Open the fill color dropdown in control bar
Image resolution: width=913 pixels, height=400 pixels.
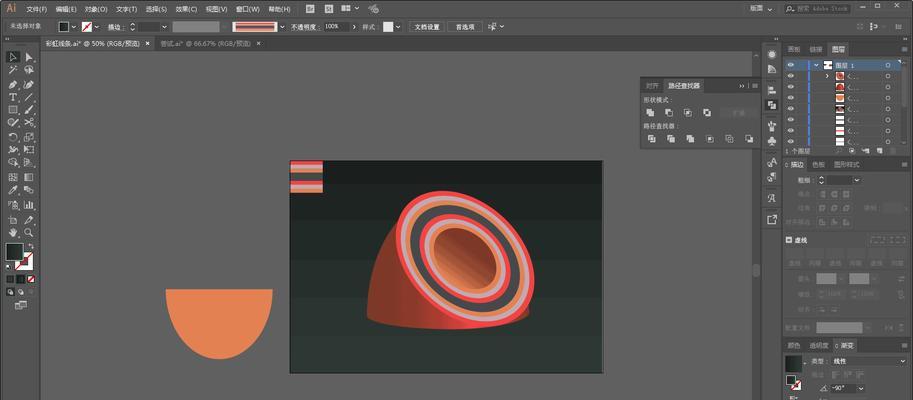pyautogui.click(x=73, y=27)
